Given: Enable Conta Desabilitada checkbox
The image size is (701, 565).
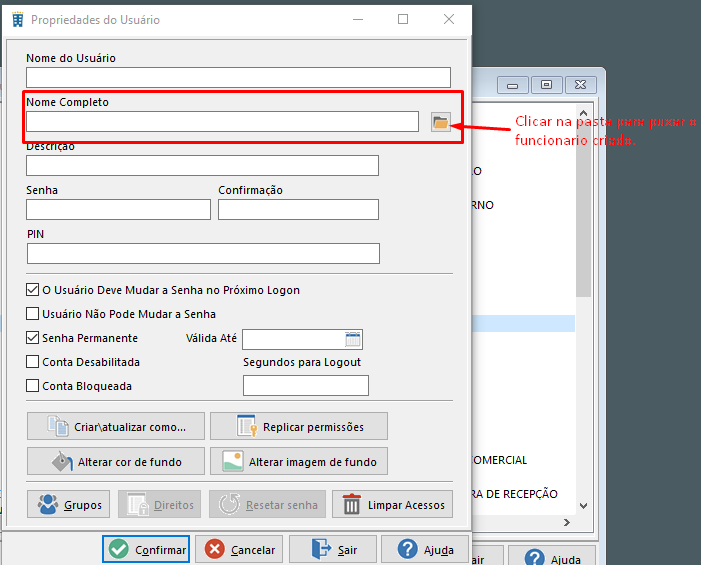Looking at the screenshot, I should [32, 362].
